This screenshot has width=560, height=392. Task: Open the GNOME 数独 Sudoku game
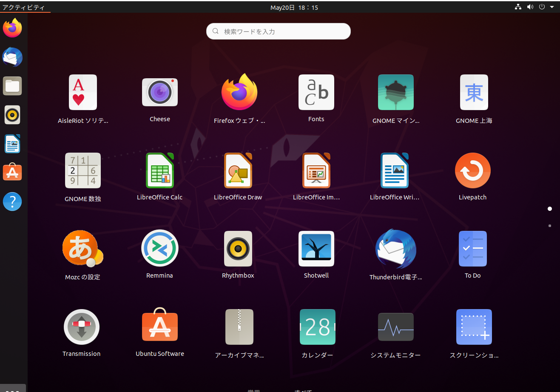(x=83, y=170)
